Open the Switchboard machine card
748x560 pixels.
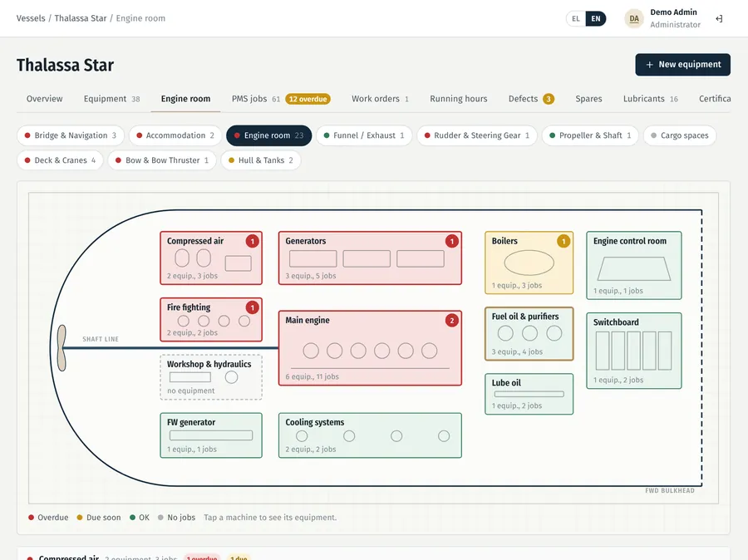tap(634, 351)
